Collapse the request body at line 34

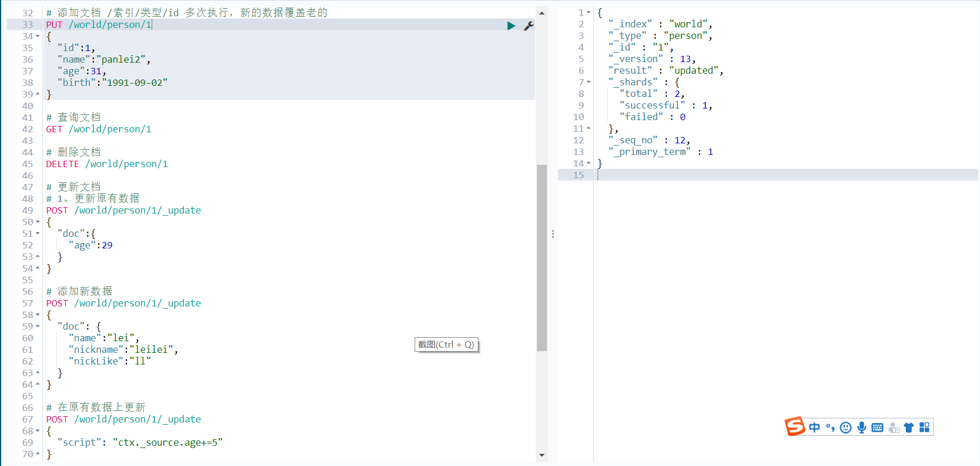point(38,36)
